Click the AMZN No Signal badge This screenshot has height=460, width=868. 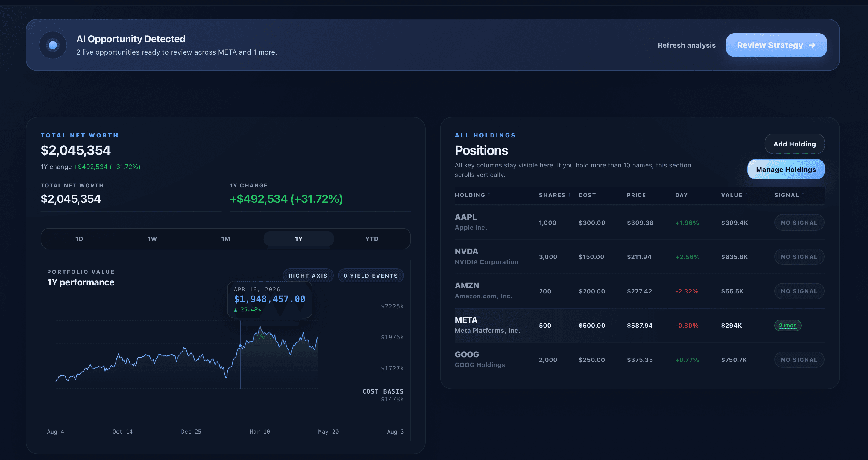(799, 291)
